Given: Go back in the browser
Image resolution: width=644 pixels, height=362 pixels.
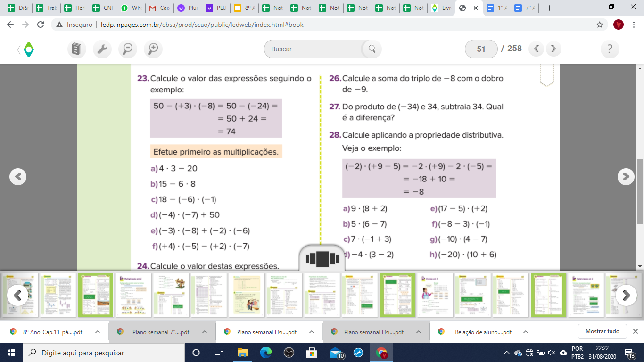Looking at the screenshot, I should coord(10,25).
